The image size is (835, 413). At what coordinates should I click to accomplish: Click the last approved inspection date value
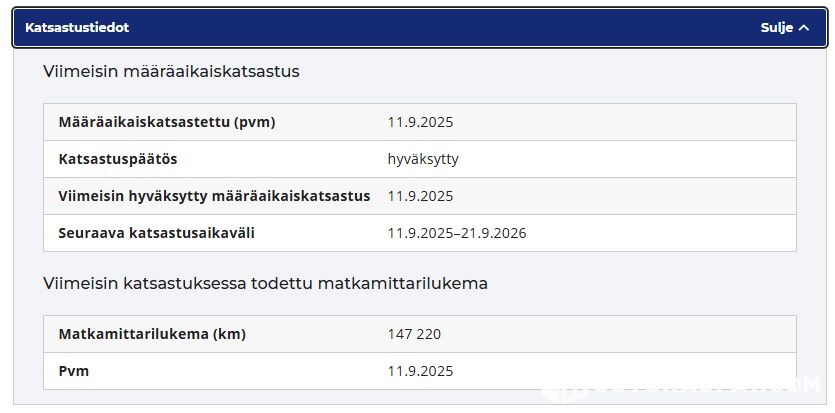[420, 196]
